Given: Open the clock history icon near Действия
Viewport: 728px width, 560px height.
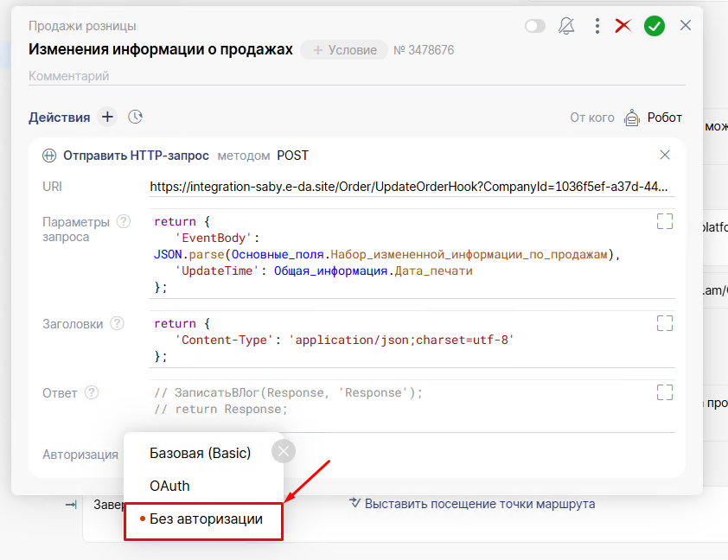Looking at the screenshot, I should point(135,118).
